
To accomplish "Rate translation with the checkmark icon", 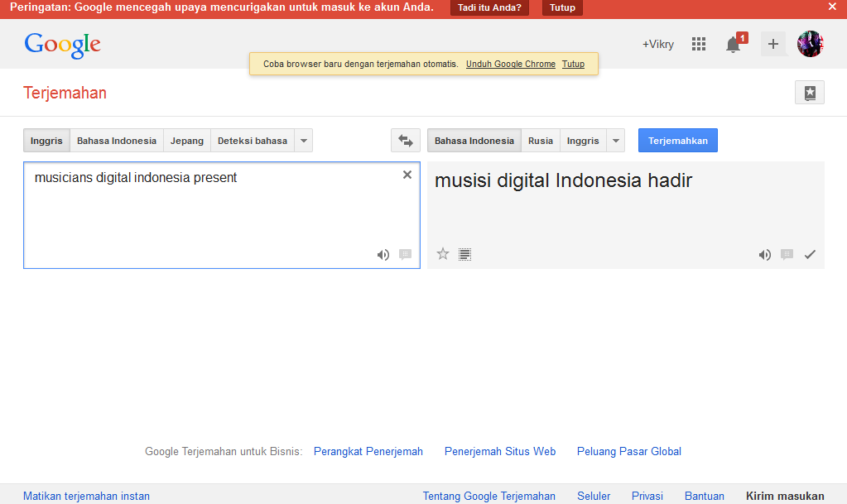I will [810, 254].
